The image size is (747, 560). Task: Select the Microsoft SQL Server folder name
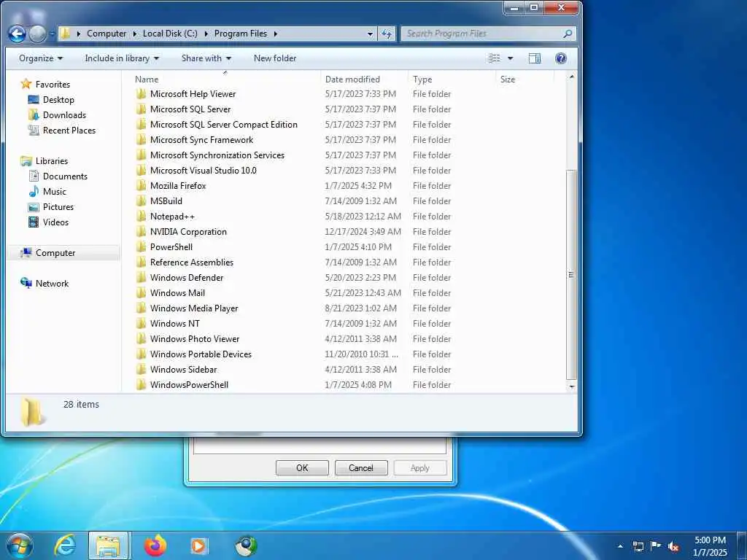pos(190,109)
